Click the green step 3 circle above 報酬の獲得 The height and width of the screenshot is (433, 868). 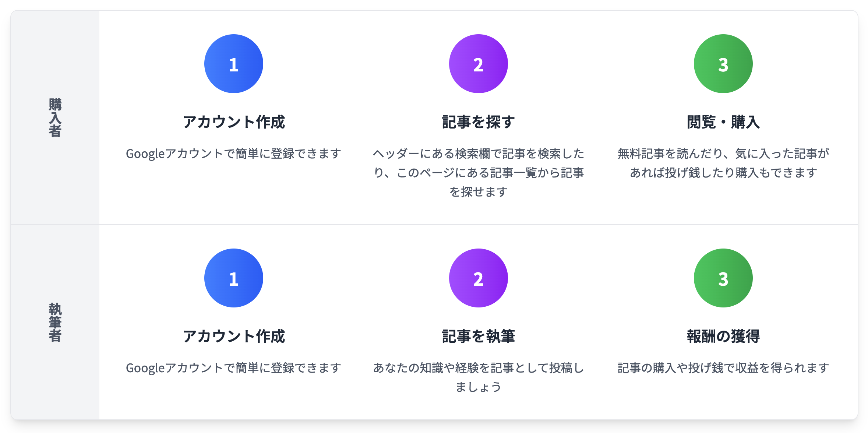tap(723, 278)
